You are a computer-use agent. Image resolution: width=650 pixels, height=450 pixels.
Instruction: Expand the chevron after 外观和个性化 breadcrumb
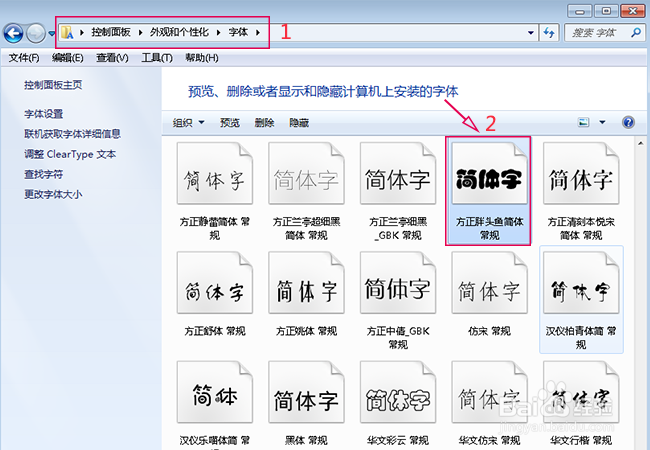click(218, 32)
